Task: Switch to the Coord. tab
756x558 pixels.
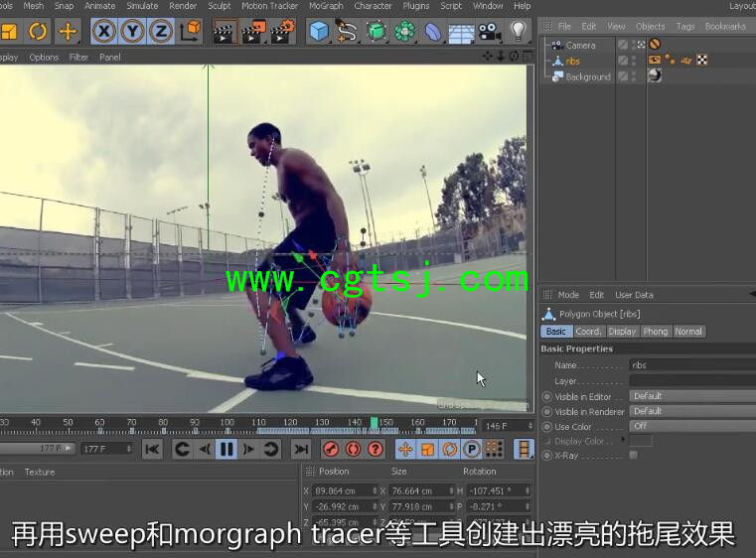Action: 588,332
